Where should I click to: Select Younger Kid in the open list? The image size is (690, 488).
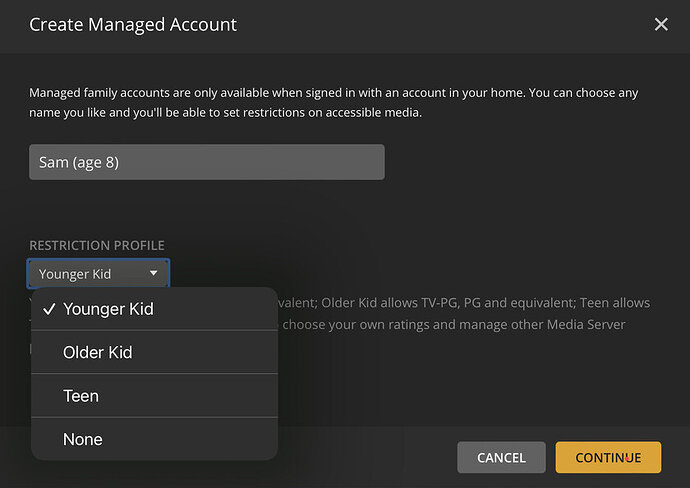[108, 309]
